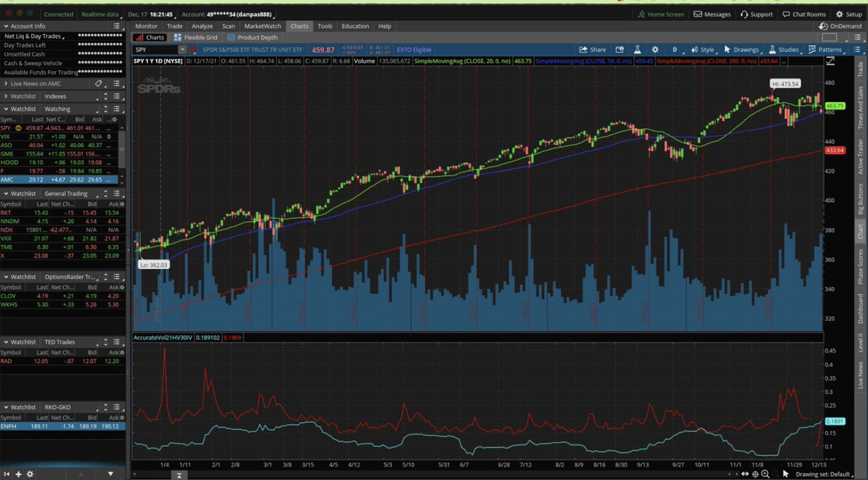Click the grid layout rectangle selector

(x=829, y=38)
